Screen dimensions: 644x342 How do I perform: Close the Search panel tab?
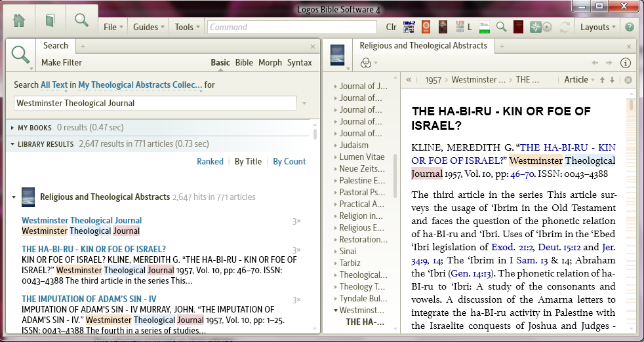point(313,47)
